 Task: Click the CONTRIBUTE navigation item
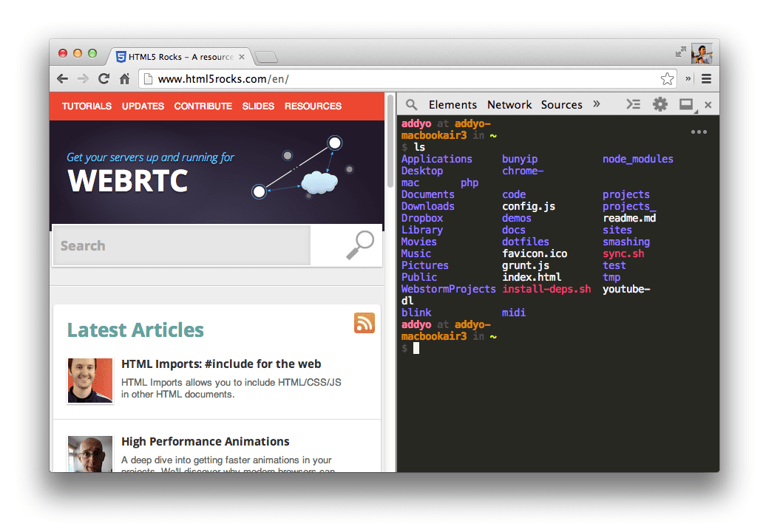click(203, 106)
